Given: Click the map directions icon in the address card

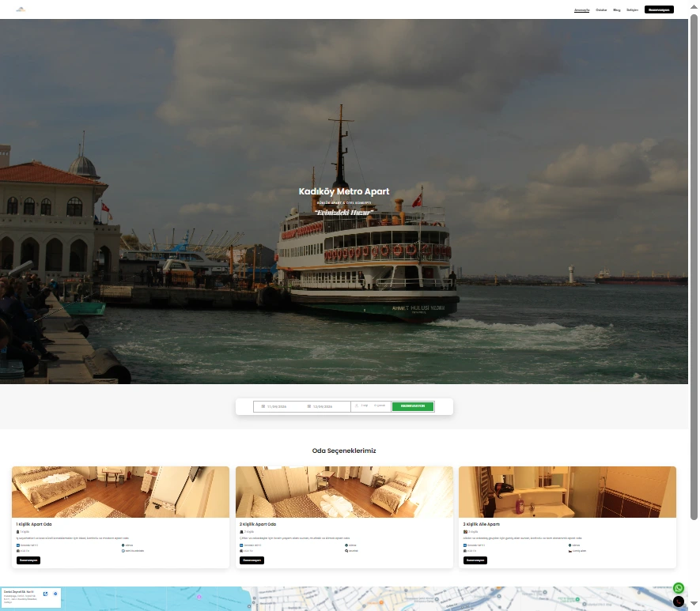Looking at the screenshot, I should 55,594.
